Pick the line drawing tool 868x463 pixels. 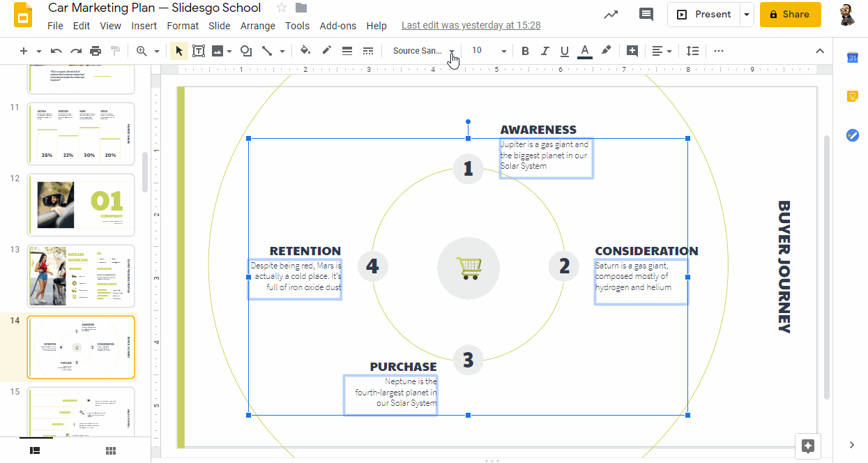268,50
